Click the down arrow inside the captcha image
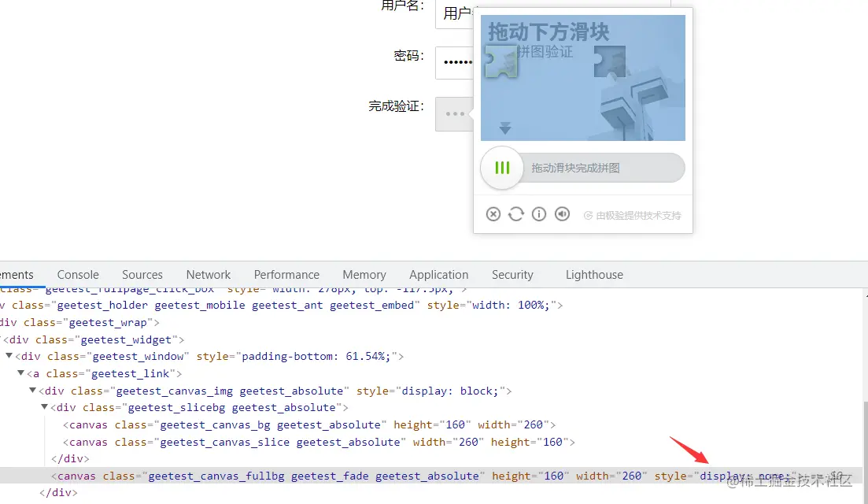 point(504,127)
